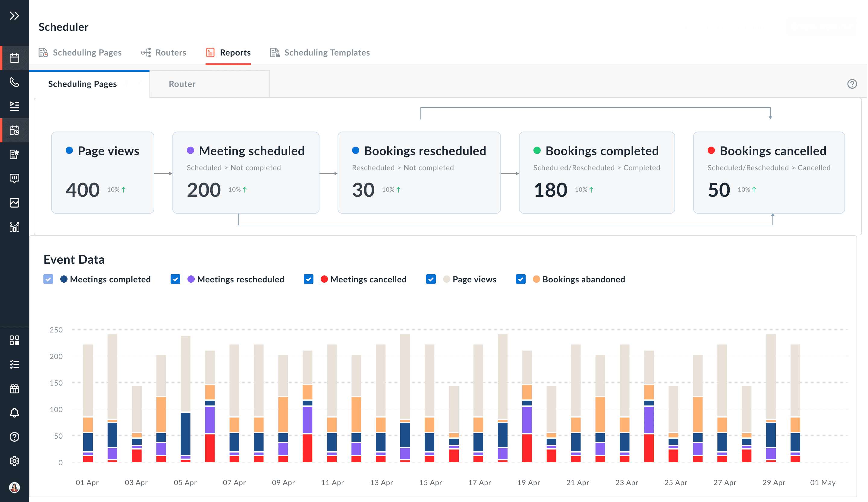
Task: Open notifications bell in sidebar
Action: click(x=14, y=413)
